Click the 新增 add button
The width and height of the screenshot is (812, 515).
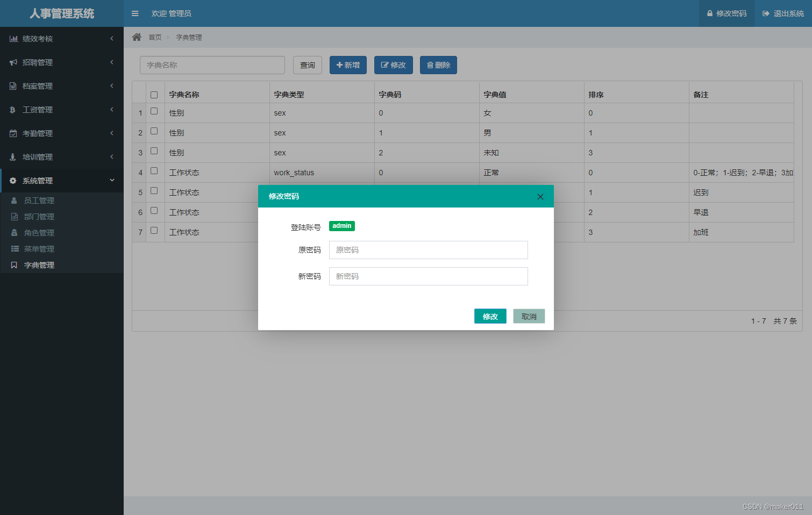348,65
